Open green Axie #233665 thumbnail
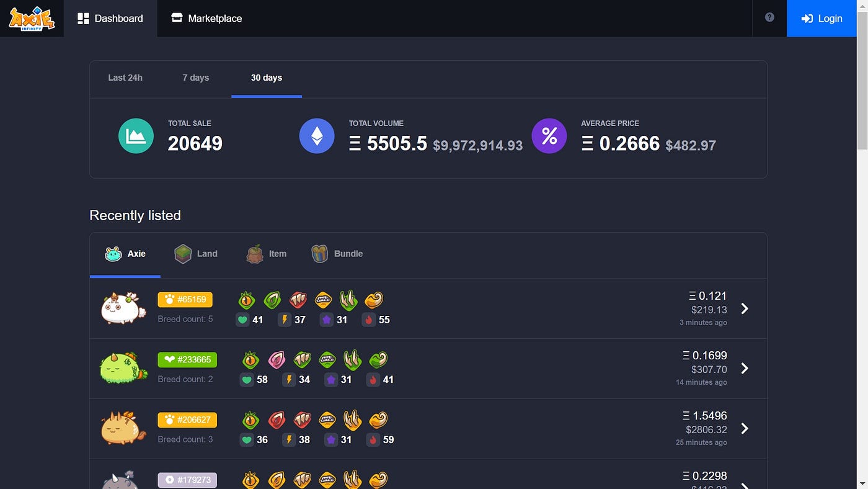Screen dimensions: 868x489 click(124, 367)
